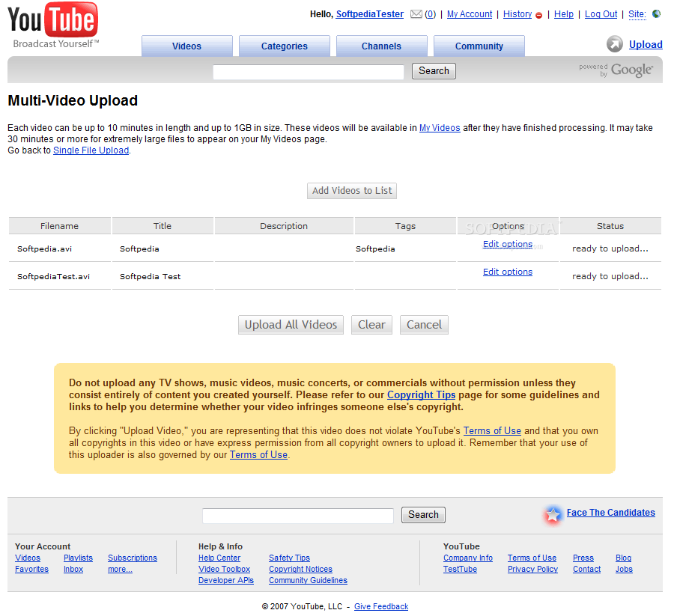Edit options for SoftpediaTest.avi
Image resolution: width=680 pixels, height=616 pixels.
[508, 272]
